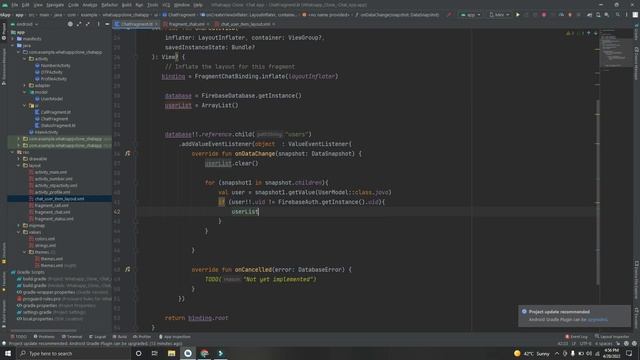Open the device selector dropdown
The height and width of the screenshot is (360, 640).
click(x=499, y=15)
